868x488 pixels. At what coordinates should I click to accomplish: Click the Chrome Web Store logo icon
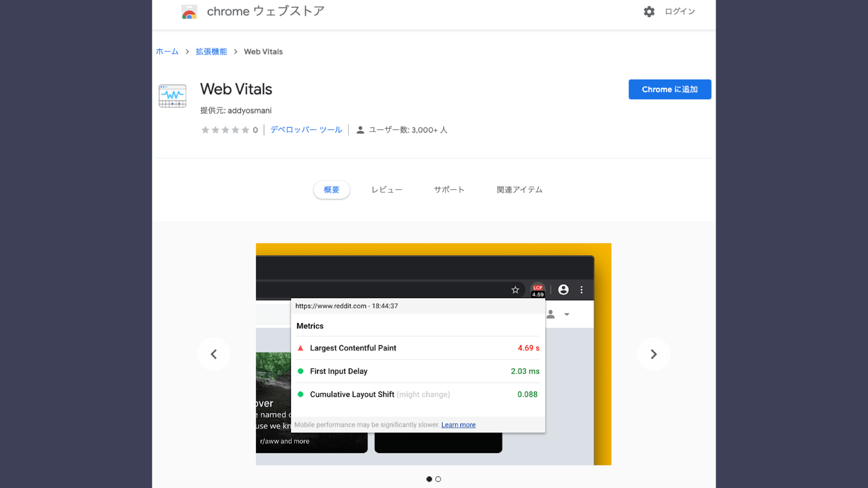click(x=189, y=12)
